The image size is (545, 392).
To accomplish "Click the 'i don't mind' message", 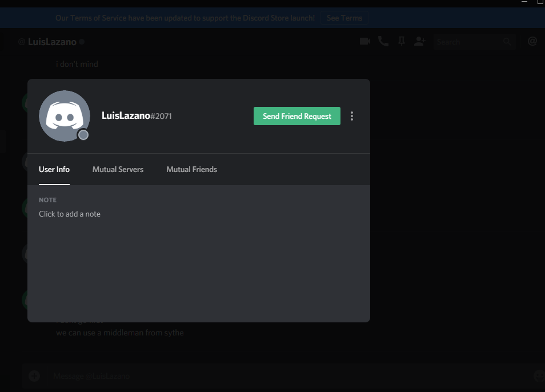I will pyautogui.click(x=77, y=64).
